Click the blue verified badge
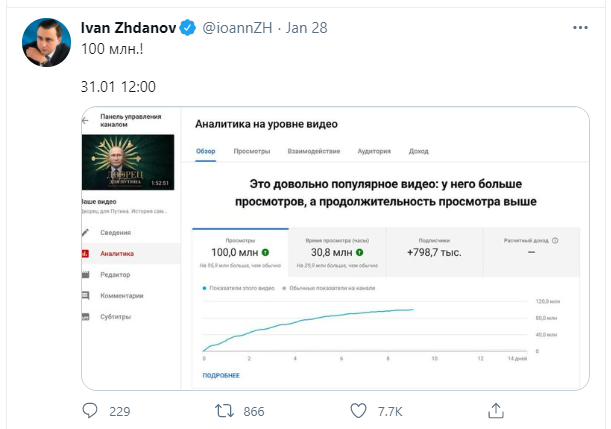The height and width of the screenshot is (429, 611). pyautogui.click(x=187, y=29)
